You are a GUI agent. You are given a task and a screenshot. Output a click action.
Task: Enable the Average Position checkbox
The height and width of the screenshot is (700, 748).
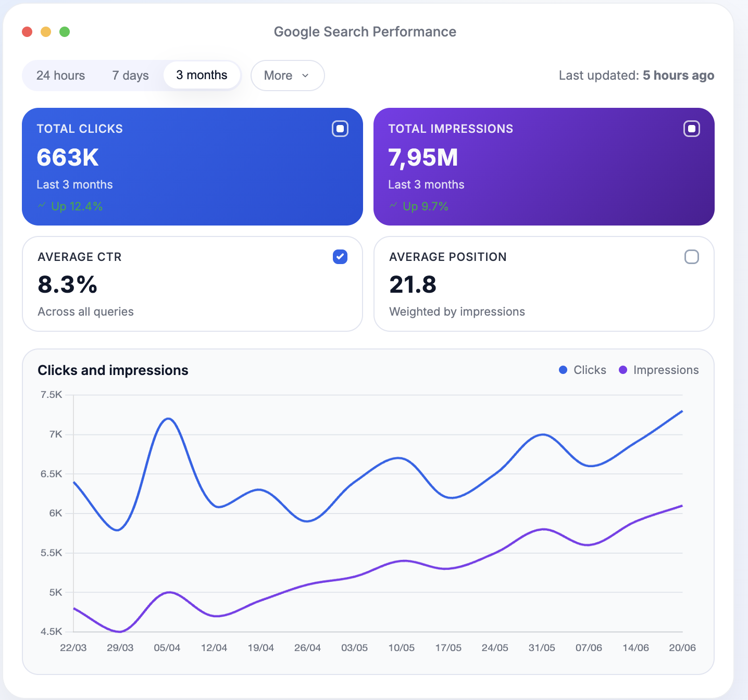click(692, 257)
